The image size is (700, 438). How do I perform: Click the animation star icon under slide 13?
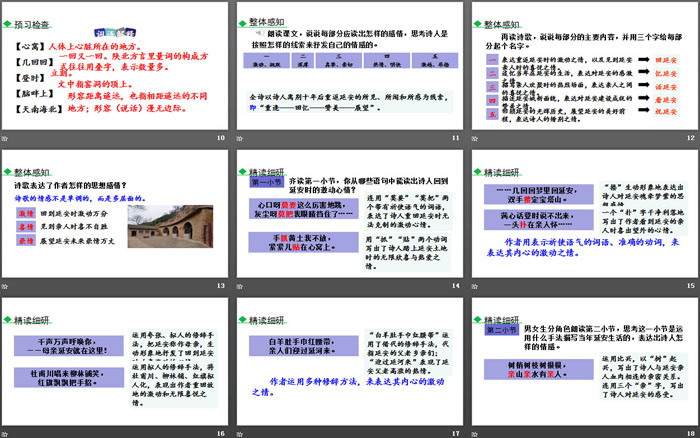point(5,286)
